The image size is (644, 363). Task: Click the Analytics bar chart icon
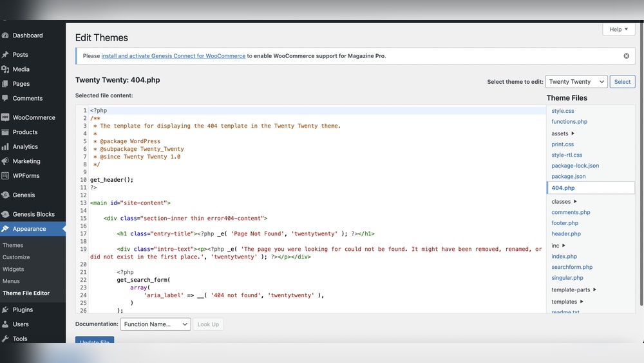(x=5, y=147)
